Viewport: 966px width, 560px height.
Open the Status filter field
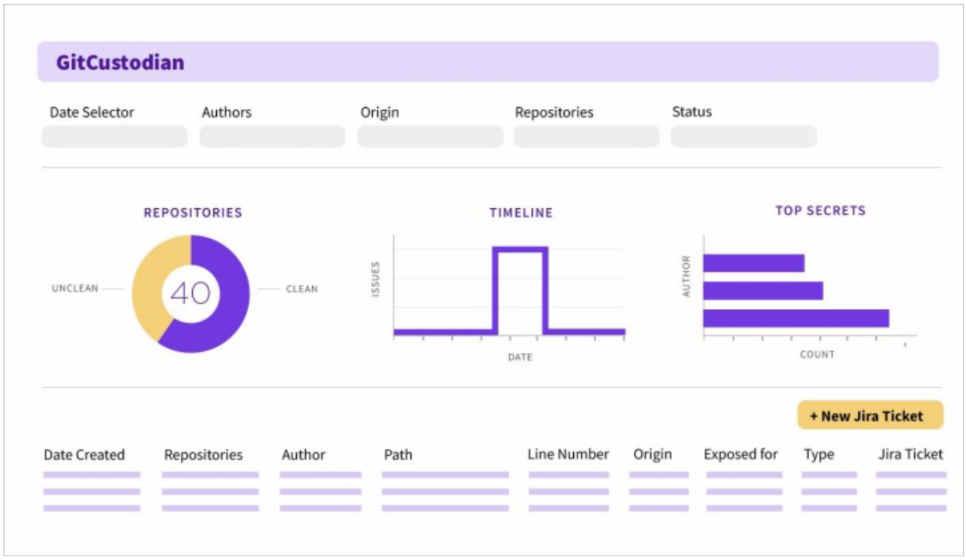[x=743, y=136]
